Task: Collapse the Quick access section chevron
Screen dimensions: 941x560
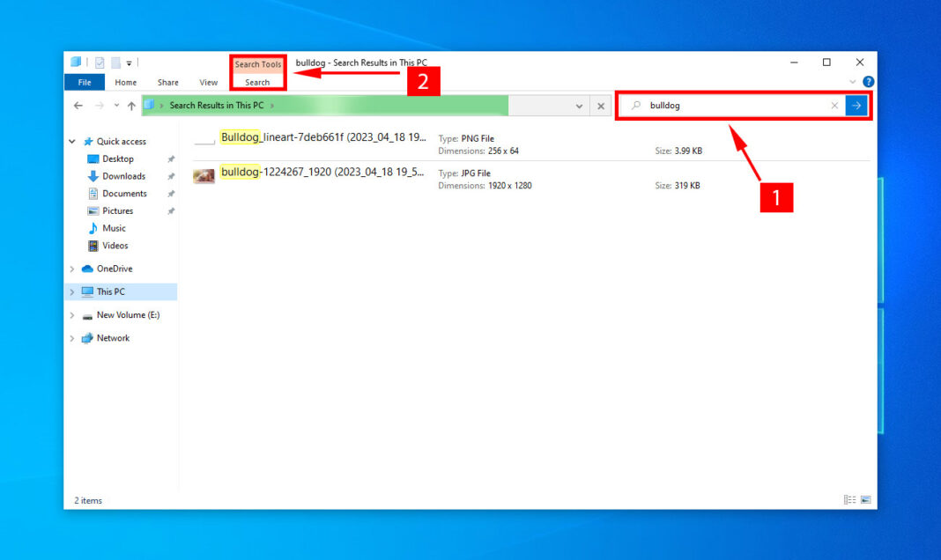Action: (x=71, y=141)
